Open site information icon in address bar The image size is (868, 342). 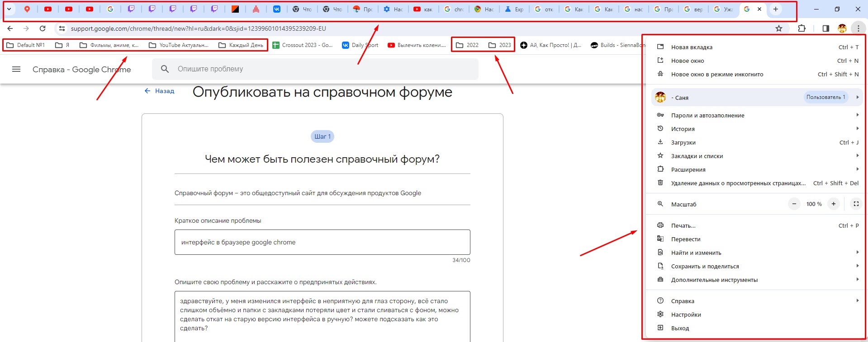point(62,28)
